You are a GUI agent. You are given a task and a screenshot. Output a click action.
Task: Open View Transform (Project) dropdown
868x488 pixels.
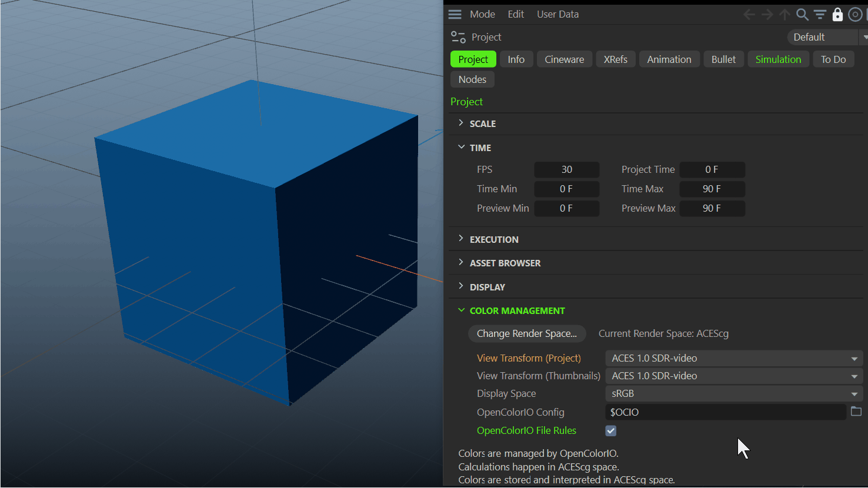[x=733, y=358]
